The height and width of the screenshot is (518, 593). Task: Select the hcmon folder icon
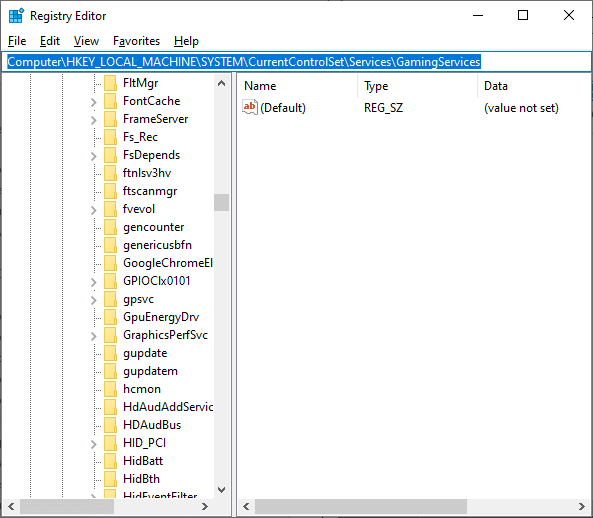(x=110, y=389)
